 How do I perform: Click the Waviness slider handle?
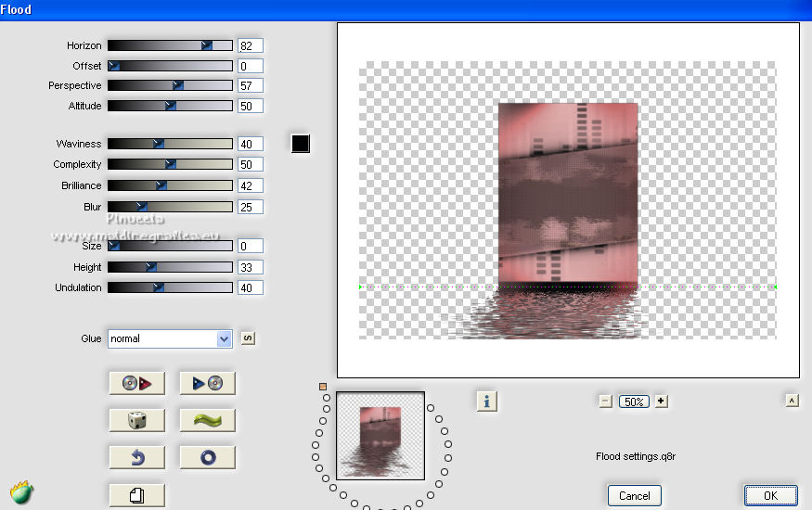coord(159,144)
